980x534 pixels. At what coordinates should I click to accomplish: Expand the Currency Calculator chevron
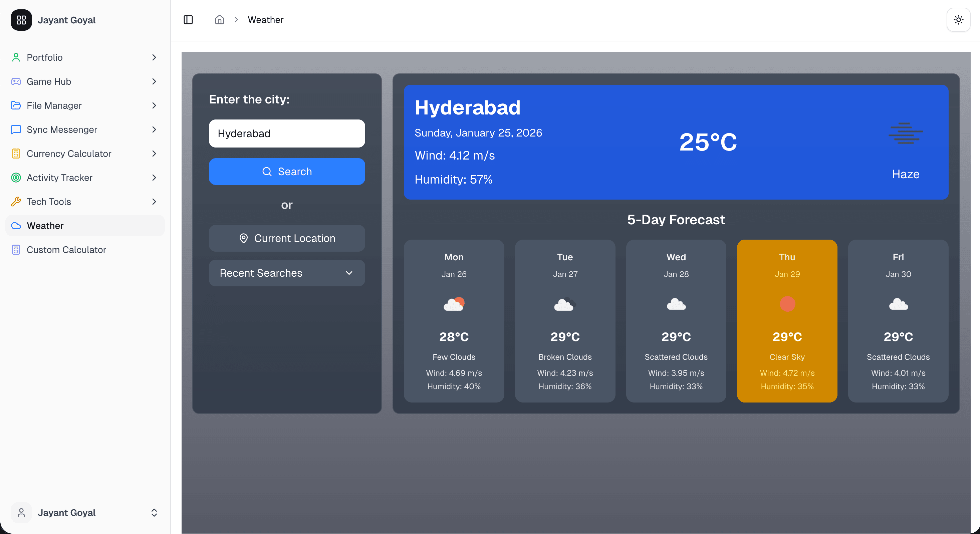pos(154,154)
